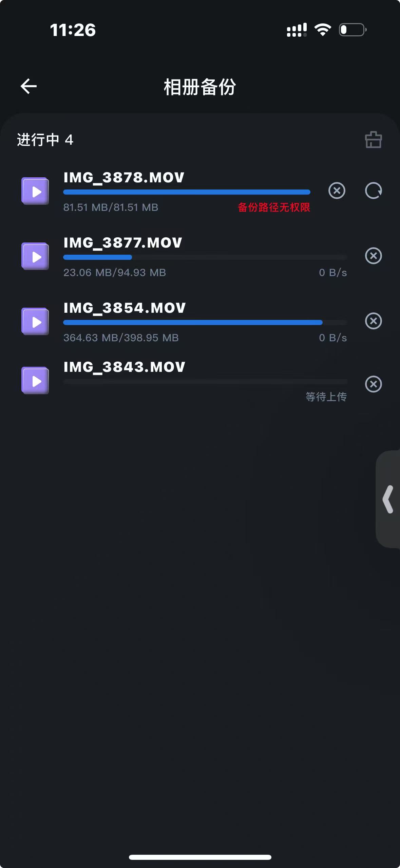Cancel the IMG_3878.MOV backup
This screenshot has height=868, width=400.
[337, 191]
